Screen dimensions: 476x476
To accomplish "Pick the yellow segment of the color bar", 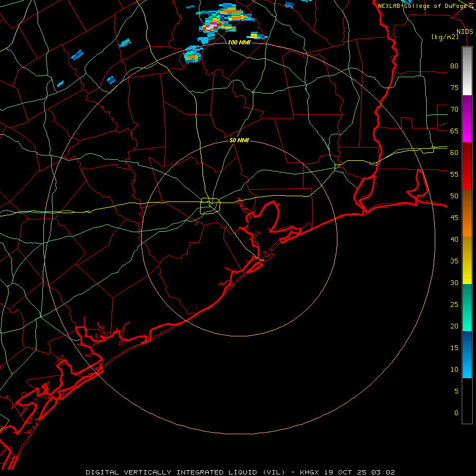I will (x=467, y=260).
